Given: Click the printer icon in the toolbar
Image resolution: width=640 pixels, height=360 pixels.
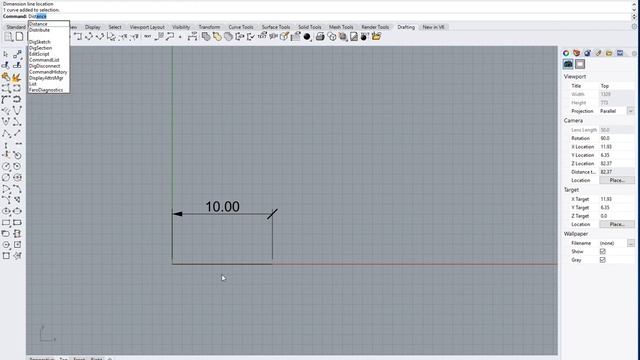Looking at the screenshot, I should tap(320, 37).
